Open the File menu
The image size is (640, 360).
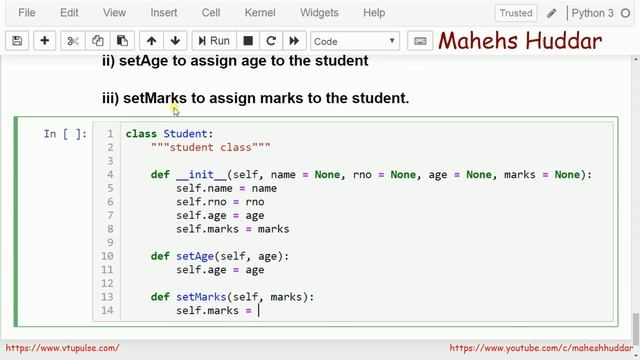tap(27, 13)
